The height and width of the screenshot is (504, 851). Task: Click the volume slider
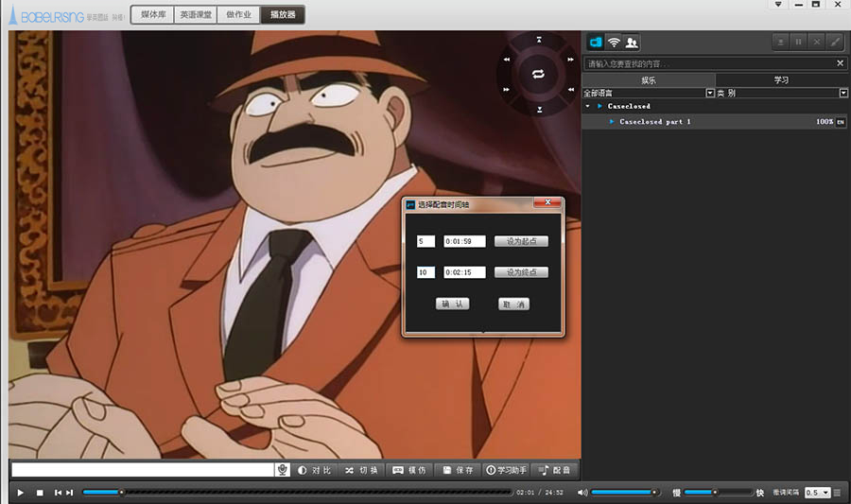(625, 493)
